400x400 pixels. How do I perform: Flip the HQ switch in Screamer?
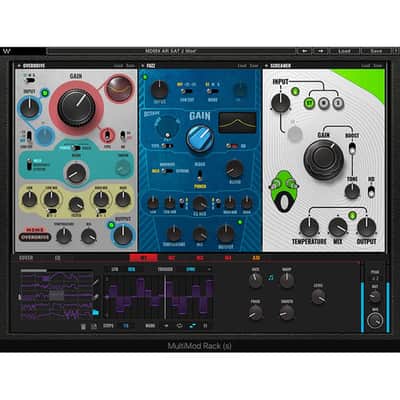(371, 191)
